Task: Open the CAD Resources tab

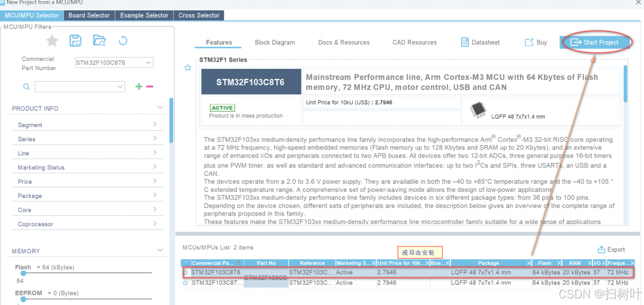Action: coord(415,42)
